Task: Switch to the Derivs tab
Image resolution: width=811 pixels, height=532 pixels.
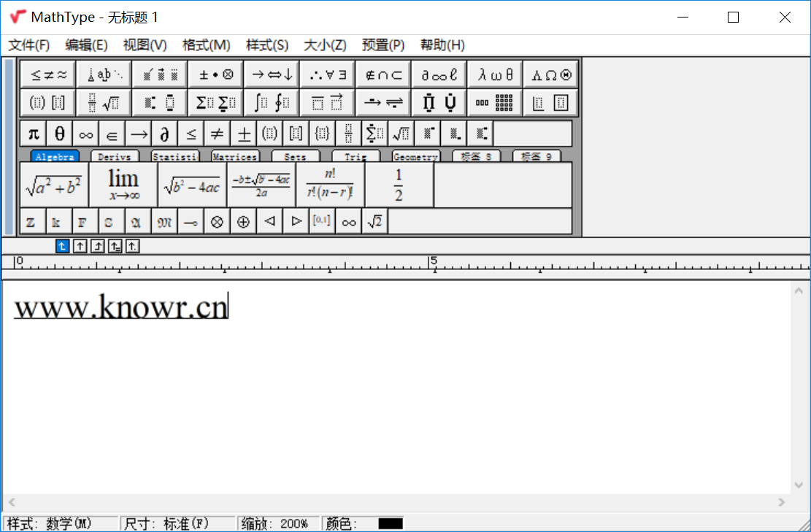Action: tap(115, 156)
